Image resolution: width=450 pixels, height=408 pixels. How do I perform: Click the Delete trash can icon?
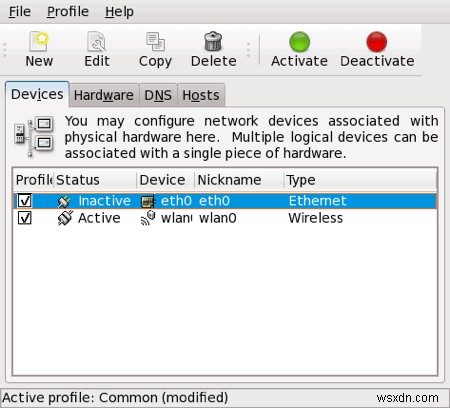click(213, 41)
